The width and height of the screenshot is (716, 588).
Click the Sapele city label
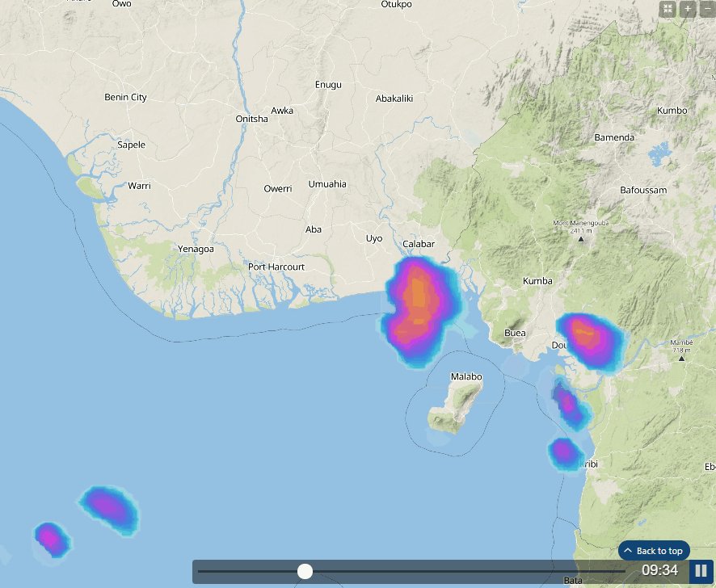click(x=131, y=145)
